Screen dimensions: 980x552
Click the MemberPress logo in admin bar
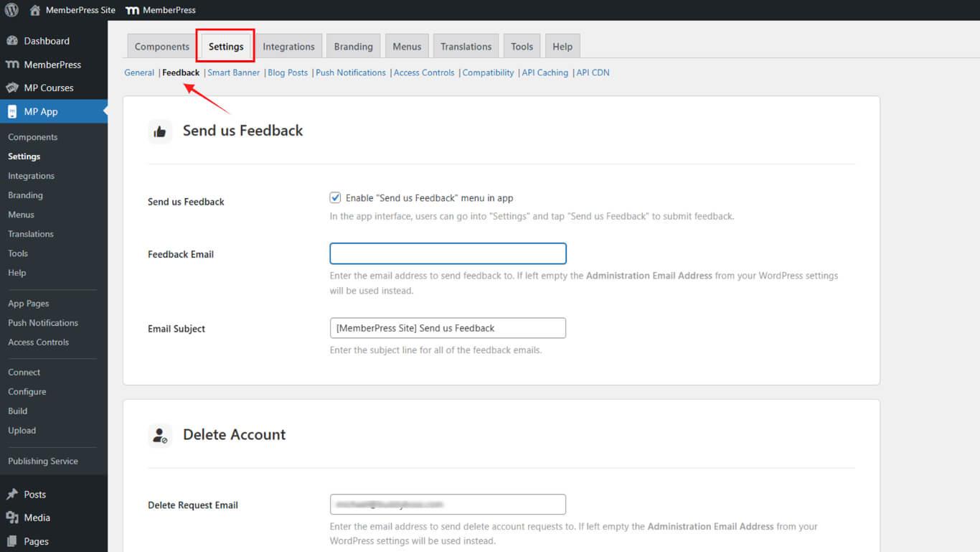(x=132, y=10)
